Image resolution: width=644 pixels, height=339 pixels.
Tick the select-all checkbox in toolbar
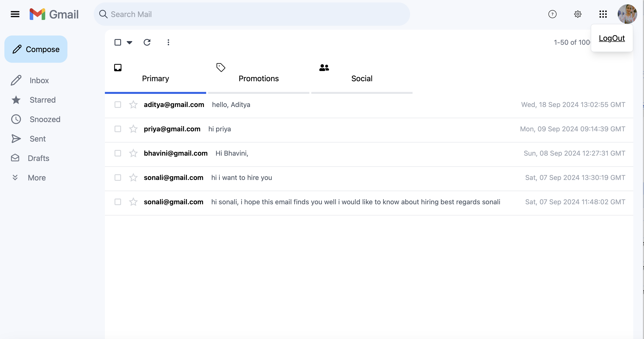pyautogui.click(x=118, y=43)
